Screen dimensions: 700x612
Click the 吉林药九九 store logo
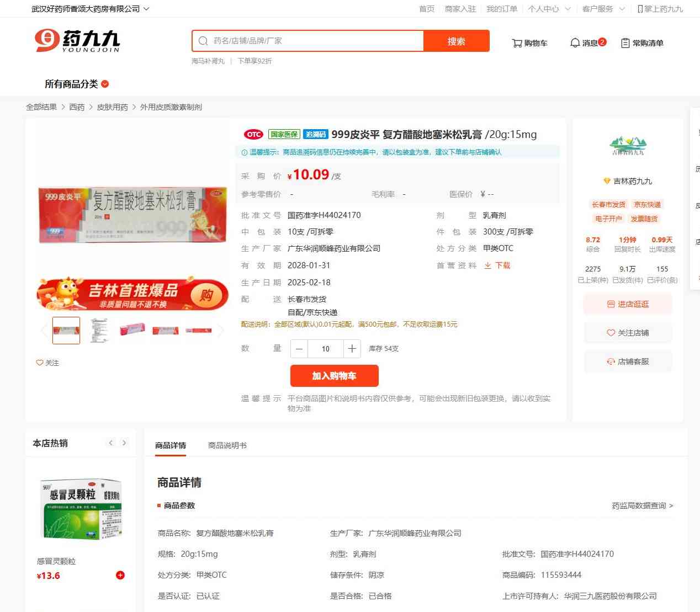pyautogui.click(x=628, y=146)
